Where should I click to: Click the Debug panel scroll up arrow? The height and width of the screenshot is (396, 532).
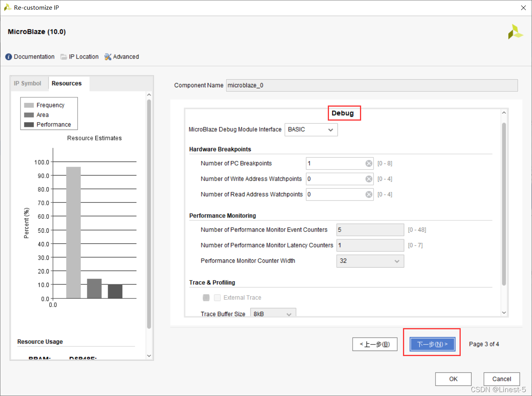pos(504,113)
